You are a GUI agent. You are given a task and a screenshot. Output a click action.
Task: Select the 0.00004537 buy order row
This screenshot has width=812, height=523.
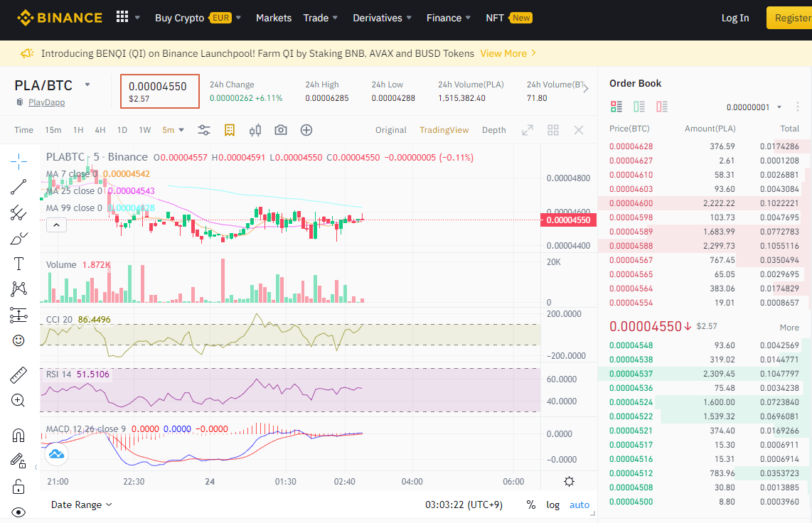click(705, 374)
